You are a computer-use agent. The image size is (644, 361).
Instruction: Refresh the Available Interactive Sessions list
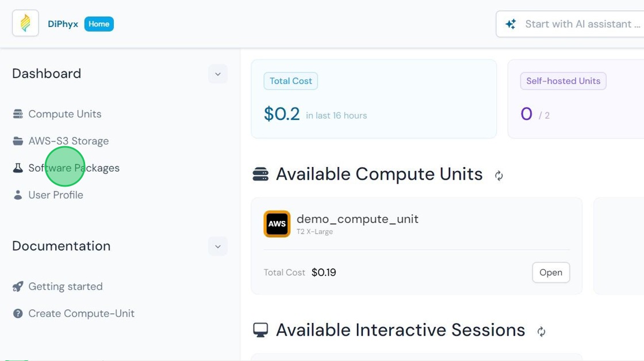[x=541, y=332]
